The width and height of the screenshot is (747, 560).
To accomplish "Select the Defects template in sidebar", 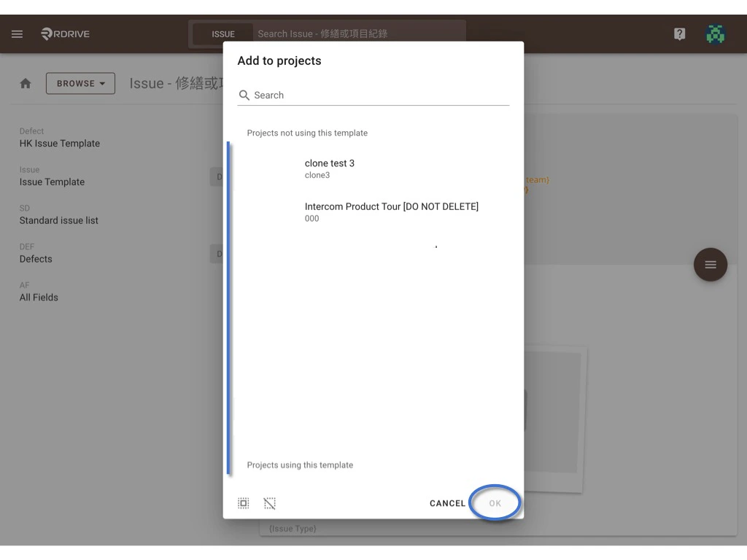I will [x=36, y=259].
